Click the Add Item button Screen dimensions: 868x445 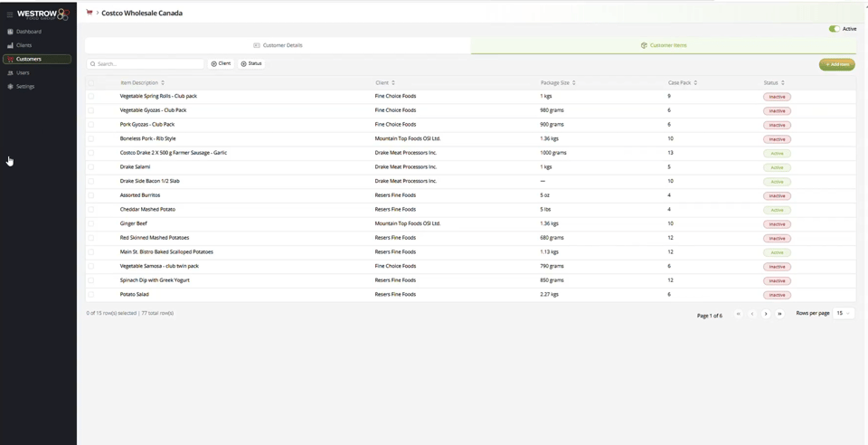tap(837, 65)
